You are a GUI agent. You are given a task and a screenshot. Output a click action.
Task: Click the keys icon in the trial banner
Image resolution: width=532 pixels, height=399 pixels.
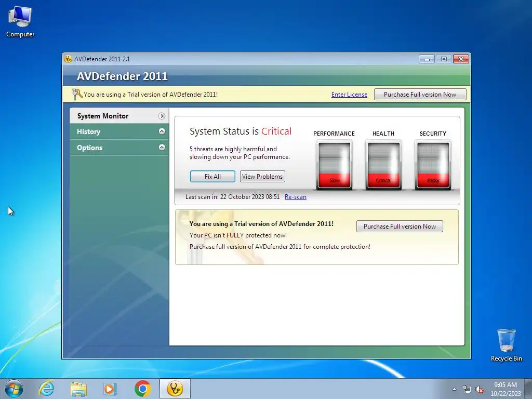point(77,95)
